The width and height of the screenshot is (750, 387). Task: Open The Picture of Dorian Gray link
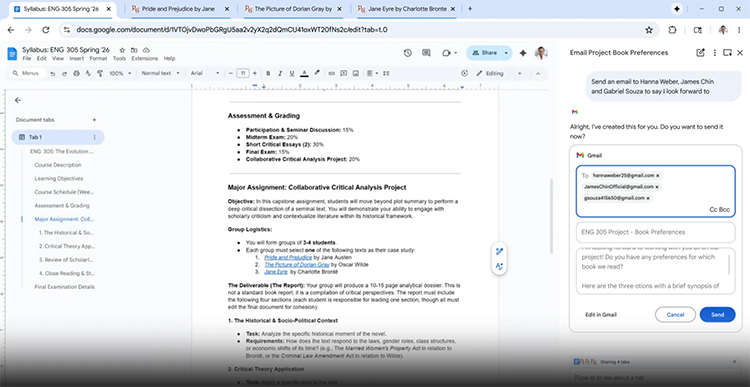(x=297, y=265)
